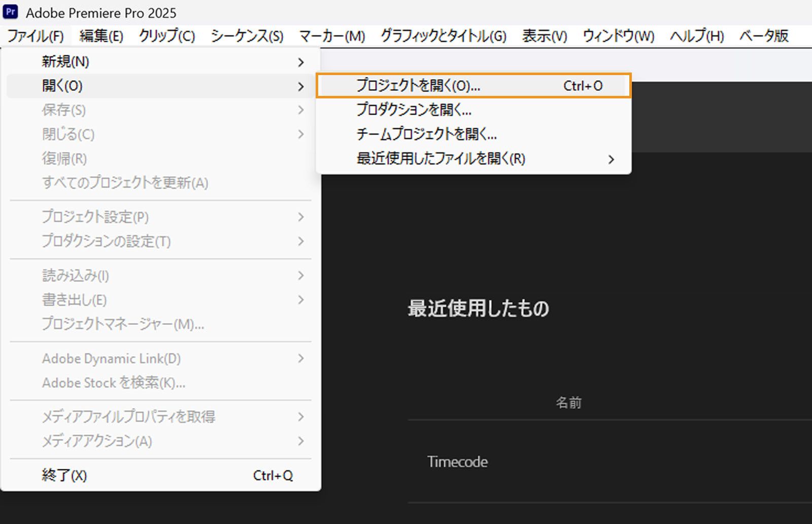Expand the 書き出し submenu

pos(301,300)
